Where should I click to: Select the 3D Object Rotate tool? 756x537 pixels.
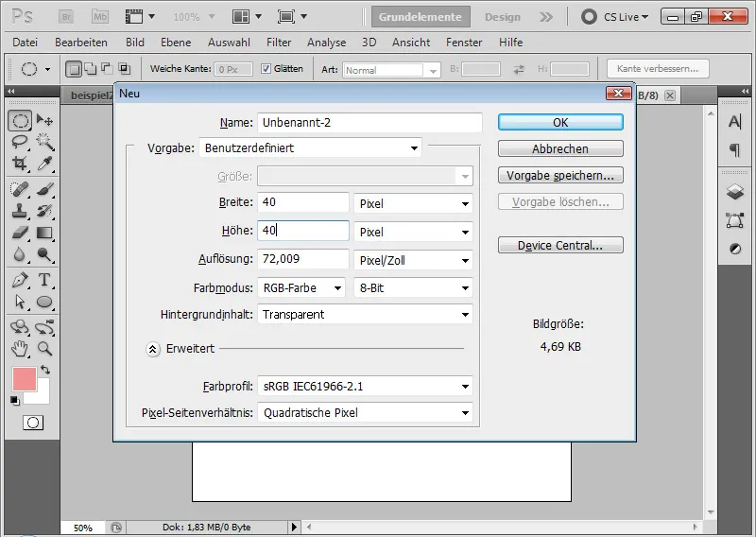click(20, 327)
